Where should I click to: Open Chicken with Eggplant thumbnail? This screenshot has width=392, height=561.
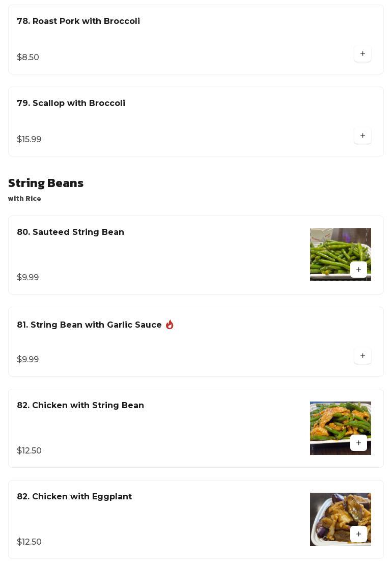pyautogui.click(x=331, y=512)
